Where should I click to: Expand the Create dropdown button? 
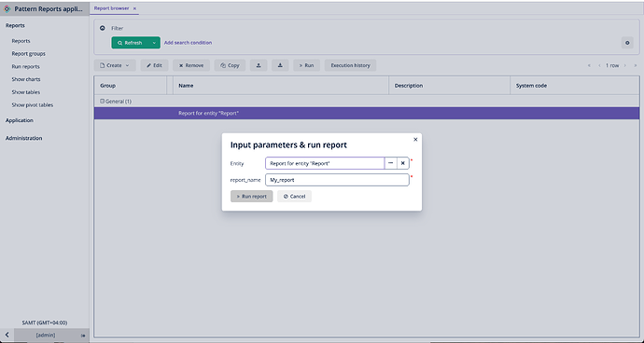[x=115, y=65]
